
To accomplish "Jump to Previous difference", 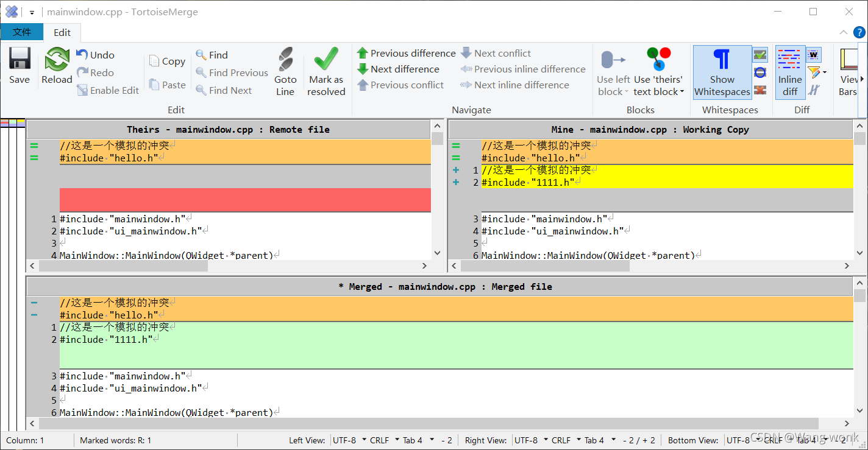I will 407,53.
